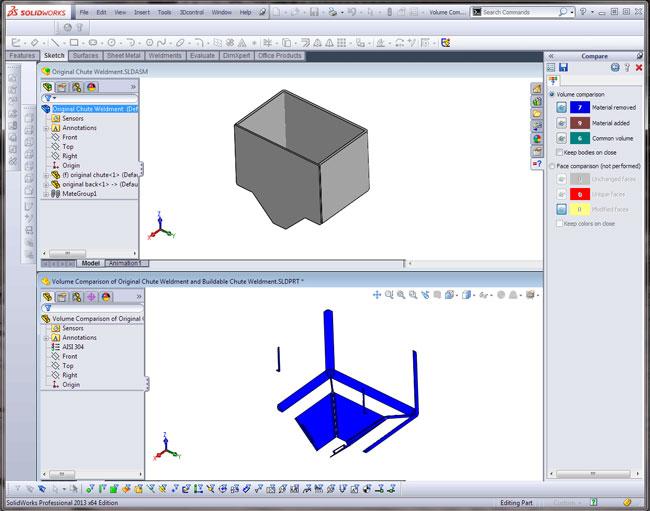Expand Annotations in upper feature tree

click(x=46, y=128)
